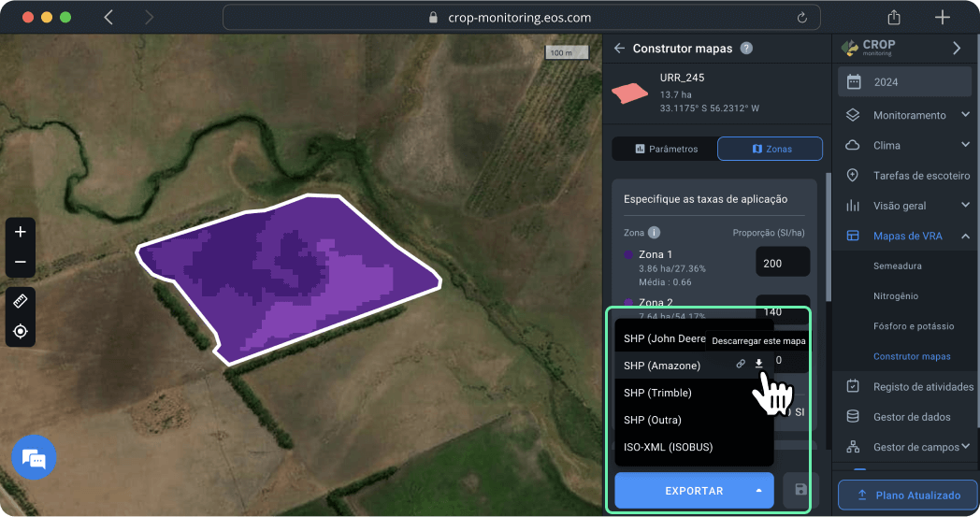Click the back arrow beside Construtor mapas
The height and width of the screenshot is (517, 980).
[619, 49]
